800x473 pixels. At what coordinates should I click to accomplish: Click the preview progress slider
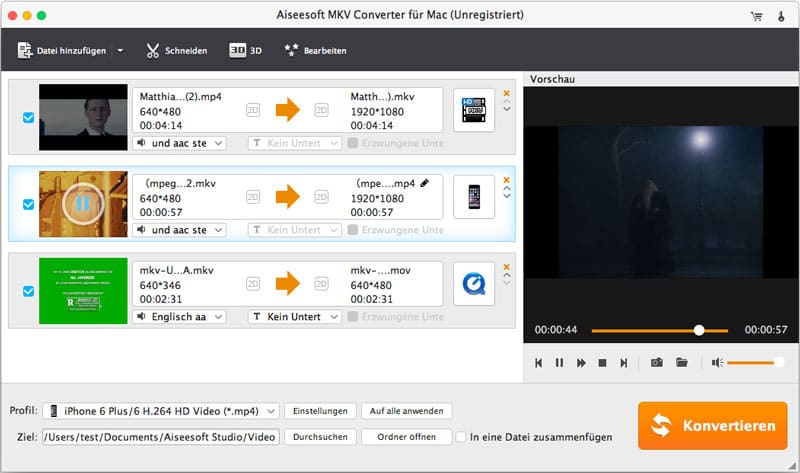(x=660, y=331)
